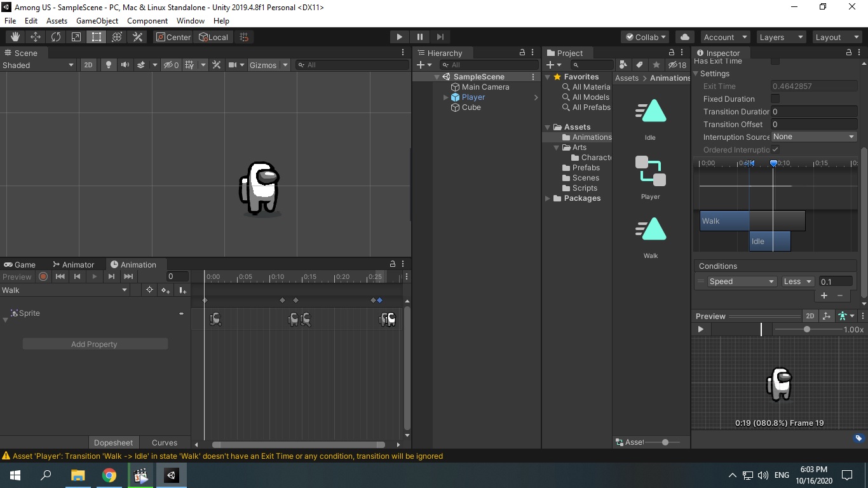Add a new transition condition
The image size is (868, 488).
824,295
